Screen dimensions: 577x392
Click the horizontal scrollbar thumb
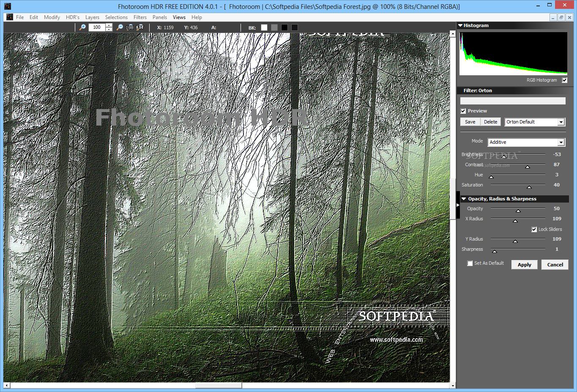[218, 385]
